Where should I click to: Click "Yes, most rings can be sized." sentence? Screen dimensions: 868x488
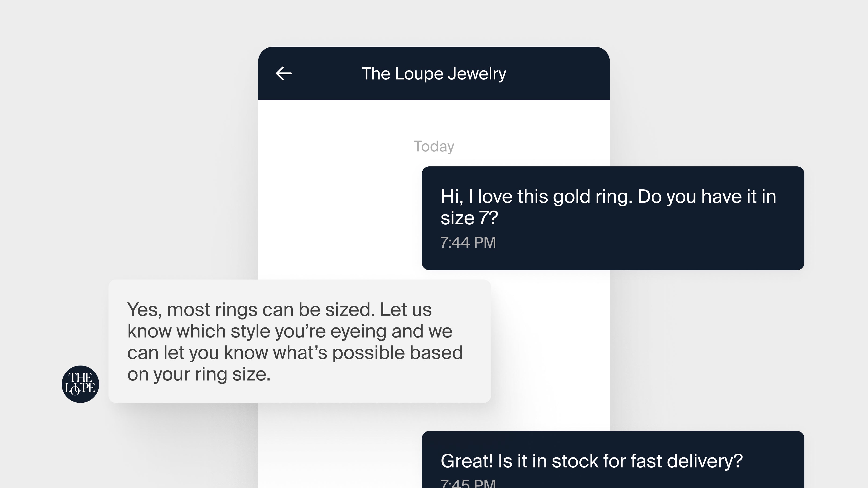coord(251,309)
